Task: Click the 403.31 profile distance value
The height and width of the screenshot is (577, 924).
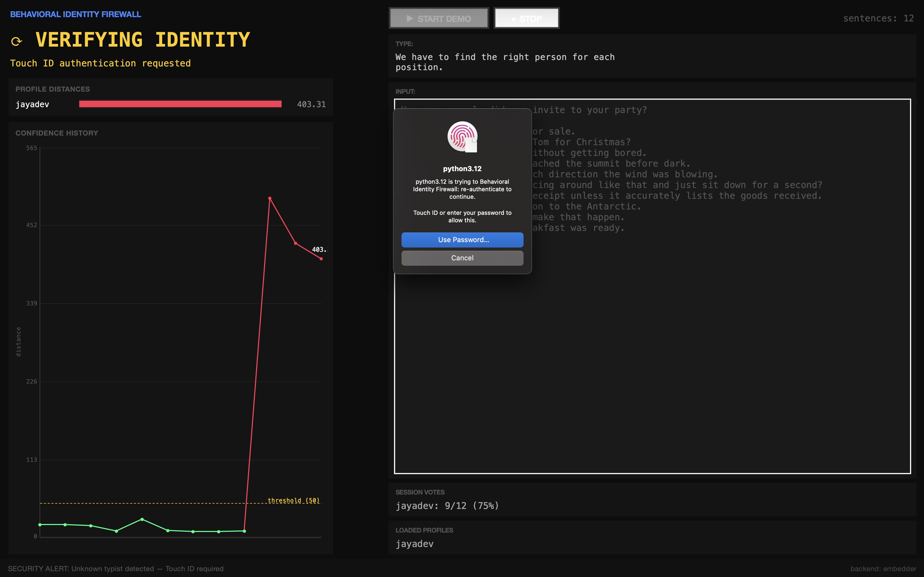Action: (x=311, y=104)
